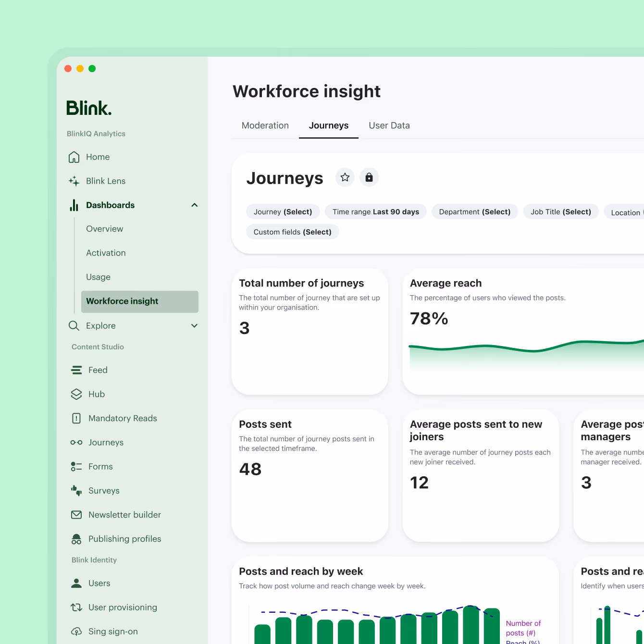Select Workforce insight in sidebar
This screenshot has height=644, width=644.
coord(140,301)
